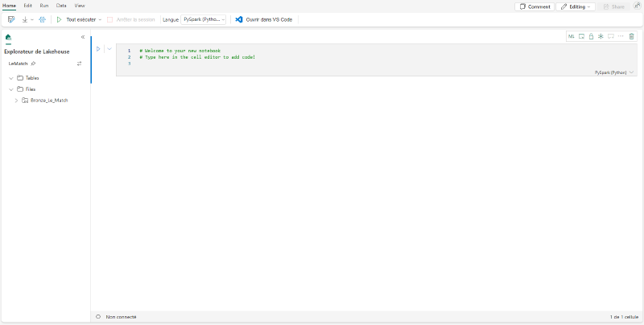The width and height of the screenshot is (644, 325).
Task: Click the Non connecté session status
Action: [122, 317]
